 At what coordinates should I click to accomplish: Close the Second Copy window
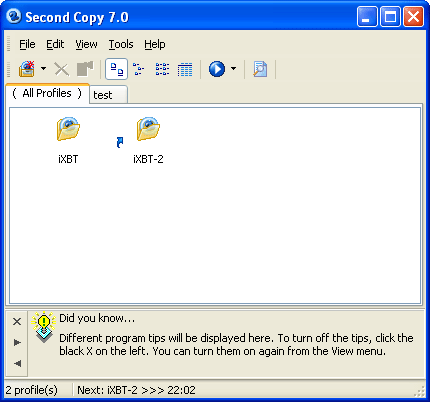click(x=413, y=16)
